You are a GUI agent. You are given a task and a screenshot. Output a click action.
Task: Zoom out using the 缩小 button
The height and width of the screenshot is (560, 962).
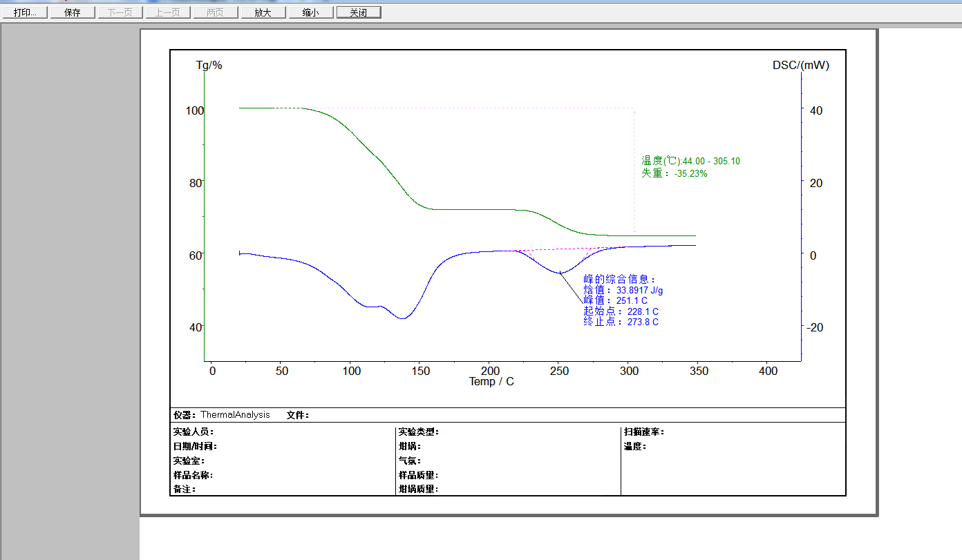coord(311,12)
